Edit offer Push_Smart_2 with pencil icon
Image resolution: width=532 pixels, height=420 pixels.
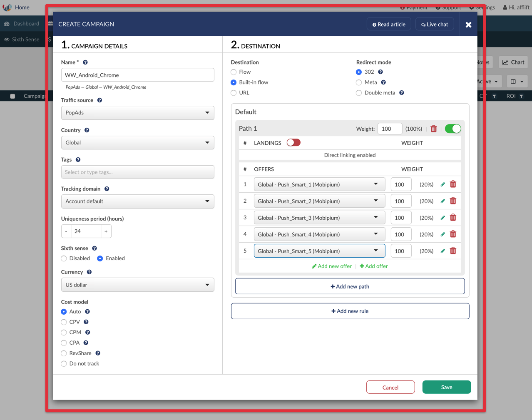click(x=443, y=201)
